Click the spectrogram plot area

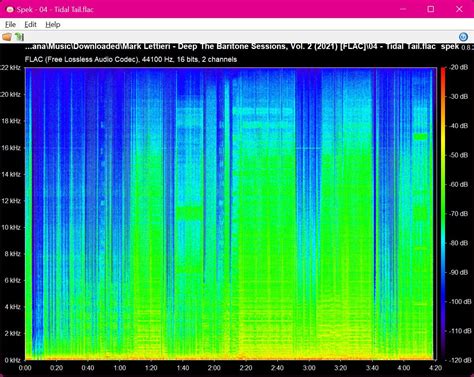(x=231, y=214)
